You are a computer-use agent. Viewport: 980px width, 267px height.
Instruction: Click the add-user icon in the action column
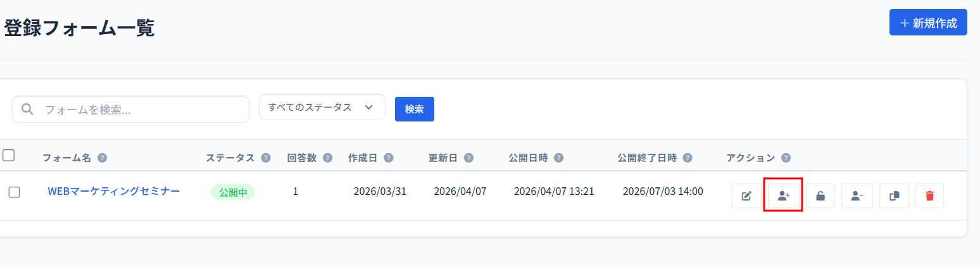tap(783, 196)
